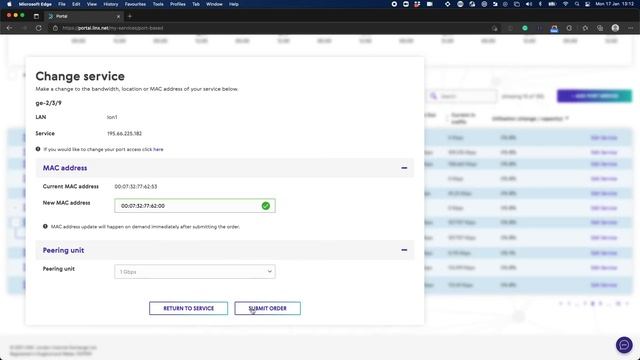This screenshot has height=360, width=640.
Task: Click Submit Order button
Action: coord(267,308)
